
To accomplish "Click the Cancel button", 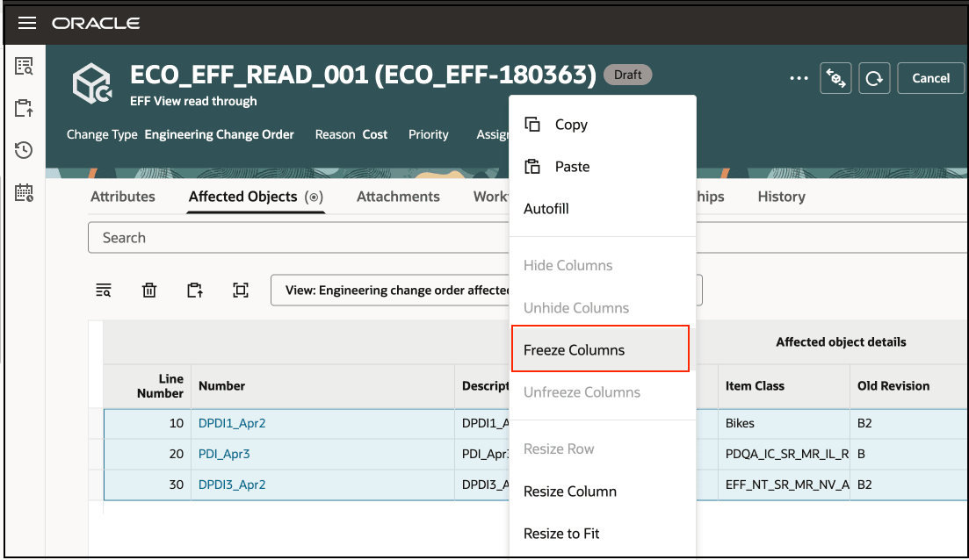I will (x=930, y=78).
